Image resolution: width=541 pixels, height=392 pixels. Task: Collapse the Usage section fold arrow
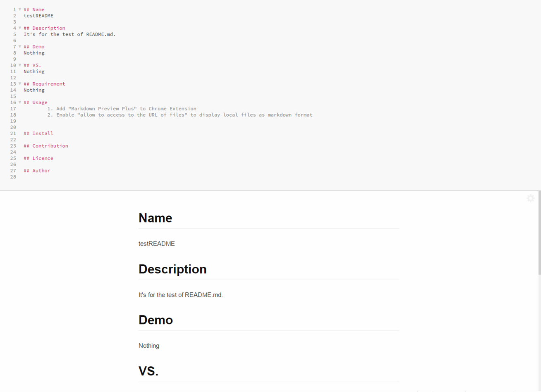19,102
